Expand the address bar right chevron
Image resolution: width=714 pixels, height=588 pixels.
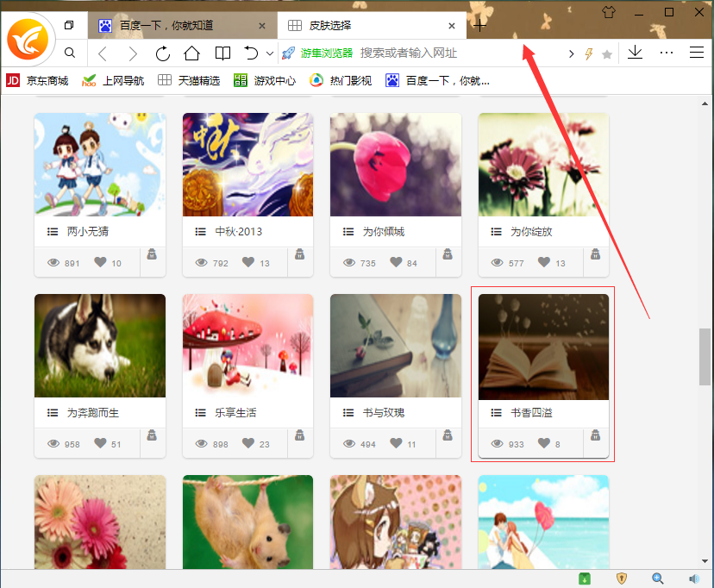(x=572, y=54)
